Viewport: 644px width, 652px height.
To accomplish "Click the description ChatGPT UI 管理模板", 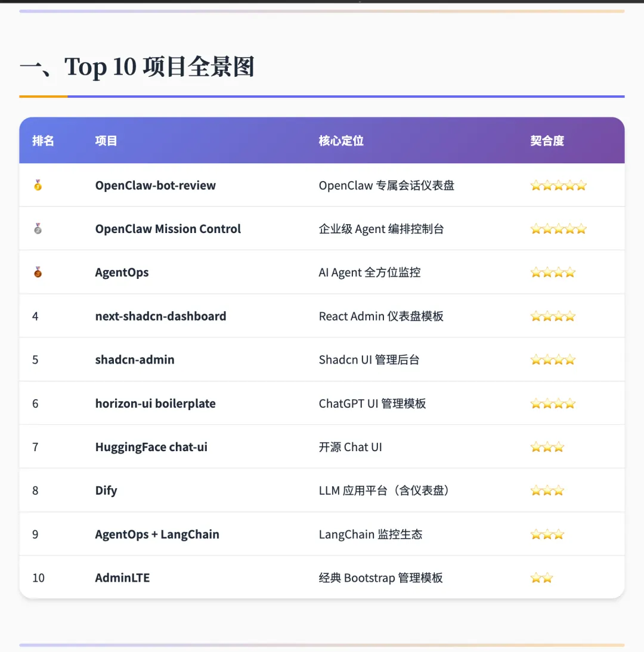I will [372, 403].
